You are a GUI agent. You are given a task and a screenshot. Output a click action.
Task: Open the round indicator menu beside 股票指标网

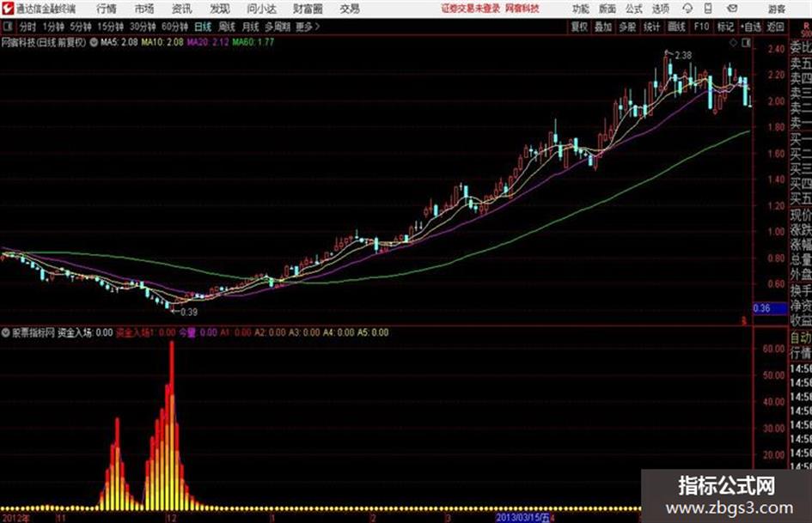pos(6,332)
